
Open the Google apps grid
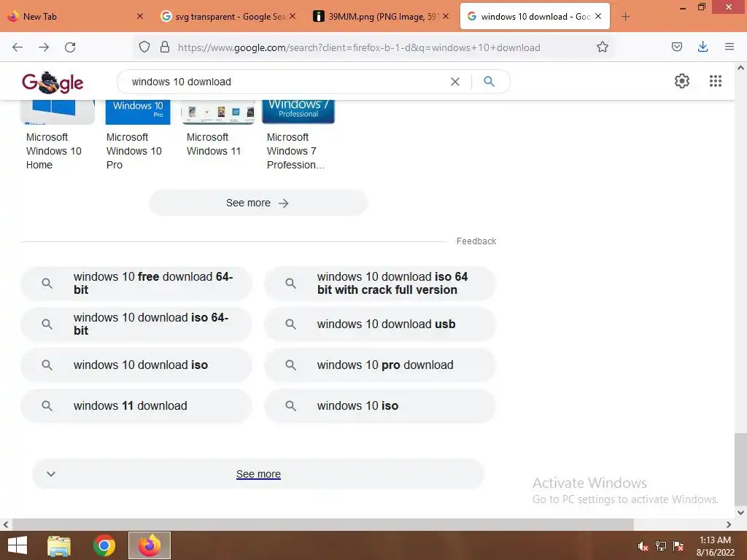point(715,81)
